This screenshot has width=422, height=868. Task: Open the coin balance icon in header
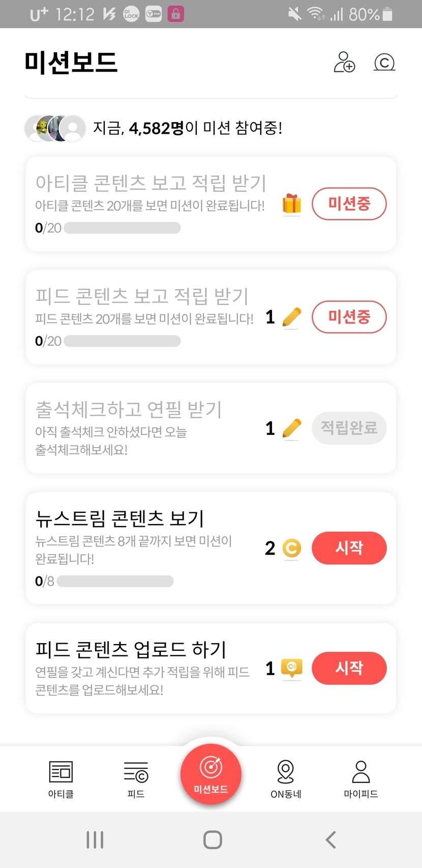384,62
